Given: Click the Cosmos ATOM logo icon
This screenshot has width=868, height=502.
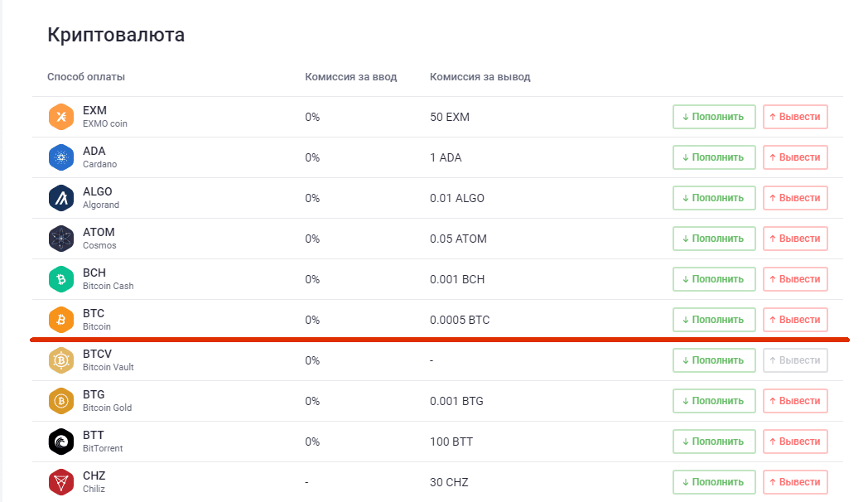Looking at the screenshot, I should [x=61, y=239].
